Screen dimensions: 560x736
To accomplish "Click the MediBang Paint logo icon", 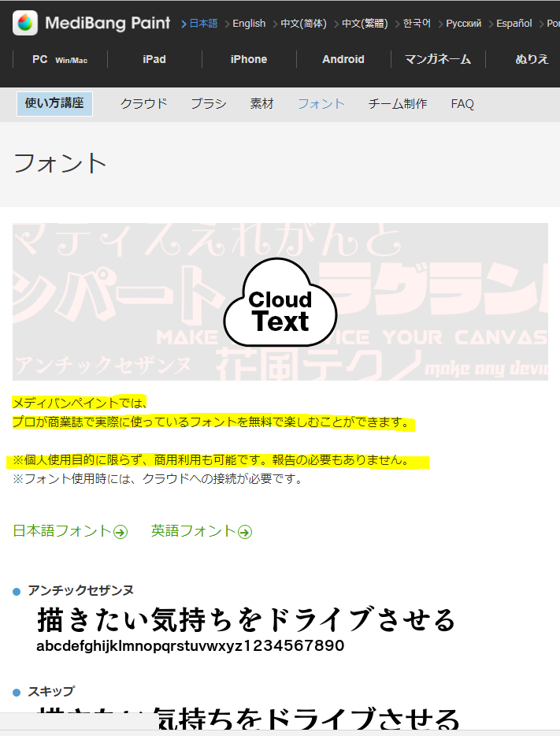I will click(25, 23).
